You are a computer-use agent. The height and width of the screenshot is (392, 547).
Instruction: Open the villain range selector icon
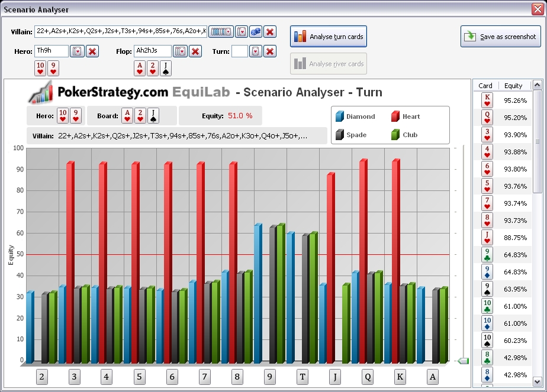coord(220,32)
